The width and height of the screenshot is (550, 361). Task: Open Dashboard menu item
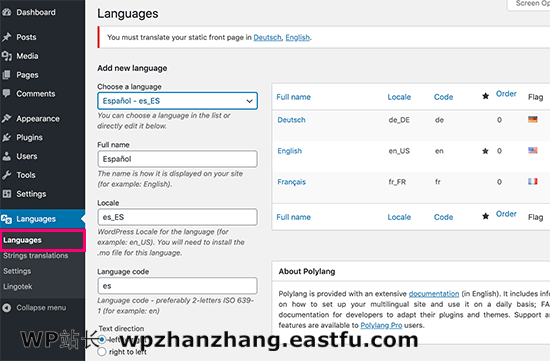click(36, 12)
